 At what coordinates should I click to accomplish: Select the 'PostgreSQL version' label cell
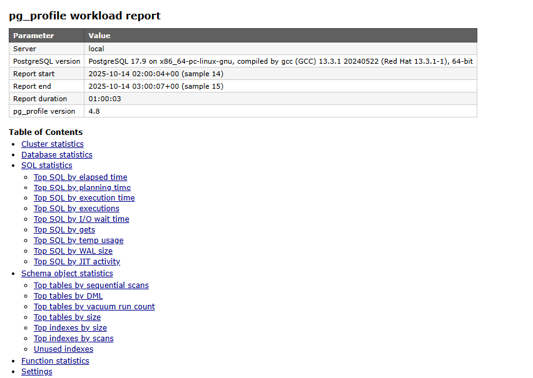(x=47, y=61)
